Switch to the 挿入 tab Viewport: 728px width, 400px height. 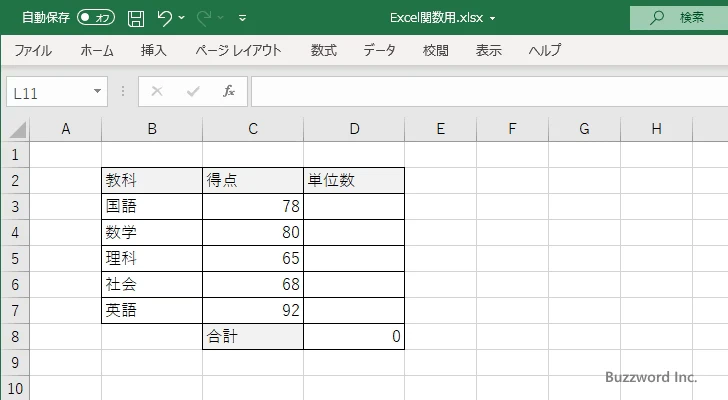click(154, 50)
